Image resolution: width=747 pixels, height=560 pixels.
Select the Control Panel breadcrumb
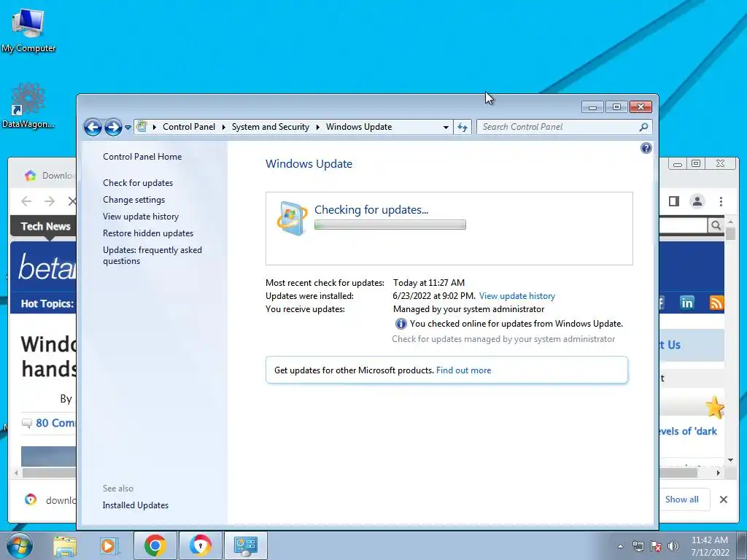(189, 127)
